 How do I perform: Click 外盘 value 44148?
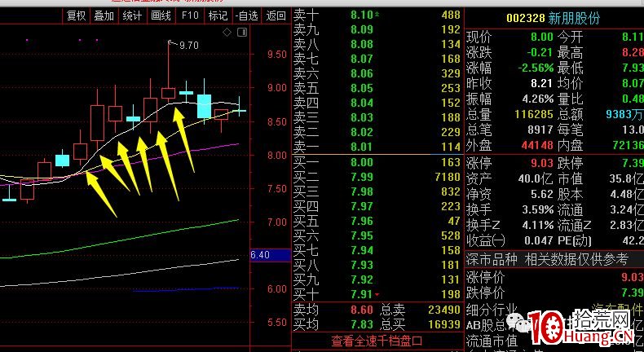[x=537, y=145]
